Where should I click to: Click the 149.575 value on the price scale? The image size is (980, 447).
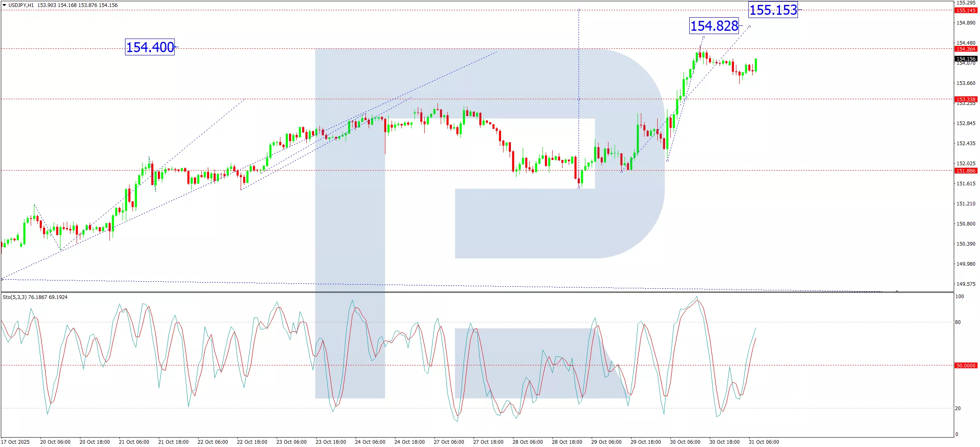[966, 284]
